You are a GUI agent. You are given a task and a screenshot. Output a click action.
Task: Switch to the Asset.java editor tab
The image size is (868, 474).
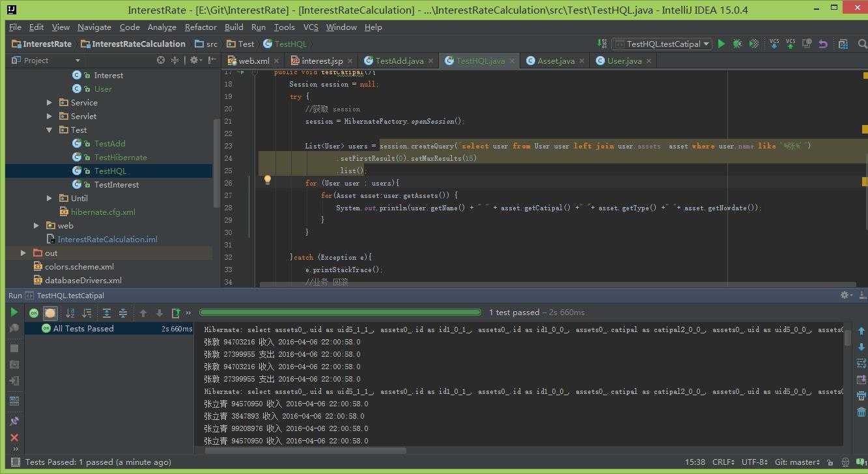coord(550,61)
